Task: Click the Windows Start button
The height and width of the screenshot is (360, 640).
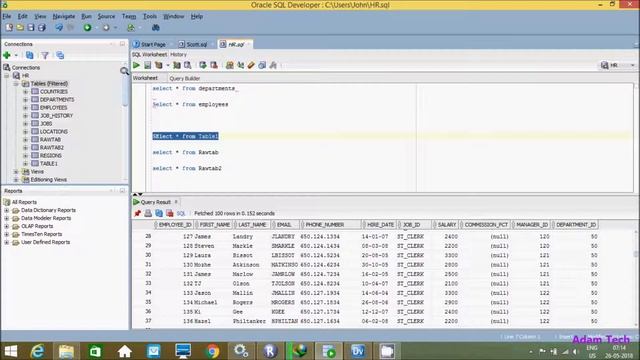Action: tap(10, 351)
